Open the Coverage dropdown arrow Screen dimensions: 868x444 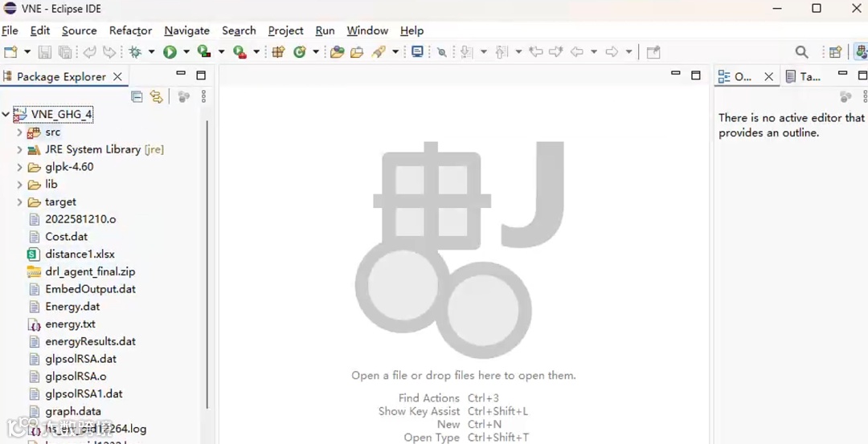point(222,52)
